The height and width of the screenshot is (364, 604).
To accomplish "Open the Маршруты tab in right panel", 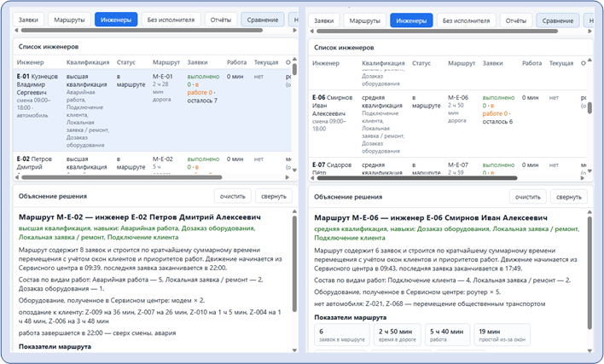I will click(x=365, y=20).
